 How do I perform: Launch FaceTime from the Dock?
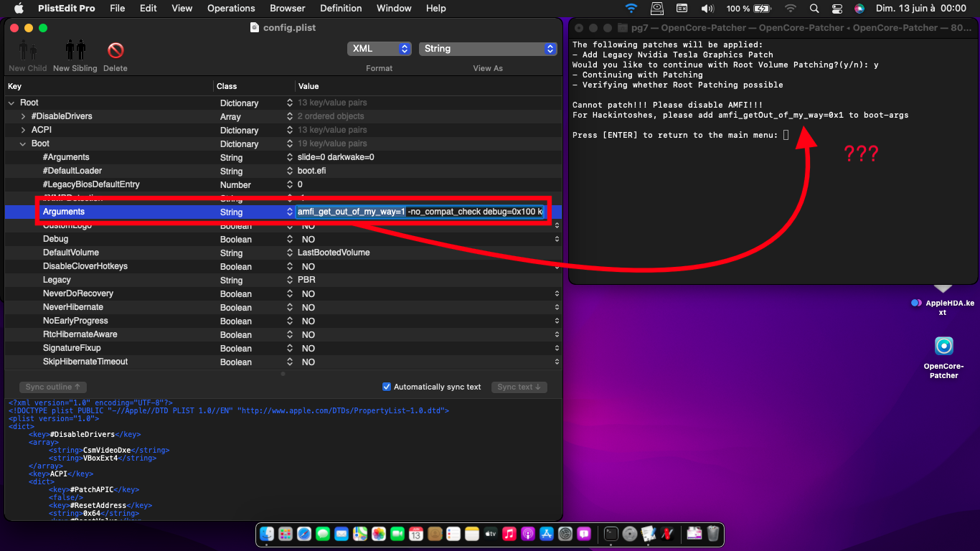(397, 534)
